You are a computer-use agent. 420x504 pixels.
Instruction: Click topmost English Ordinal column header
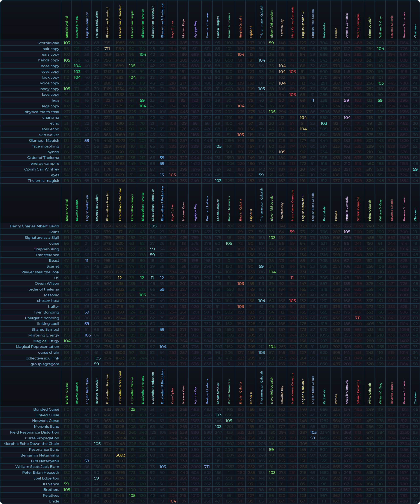pos(67,27)
